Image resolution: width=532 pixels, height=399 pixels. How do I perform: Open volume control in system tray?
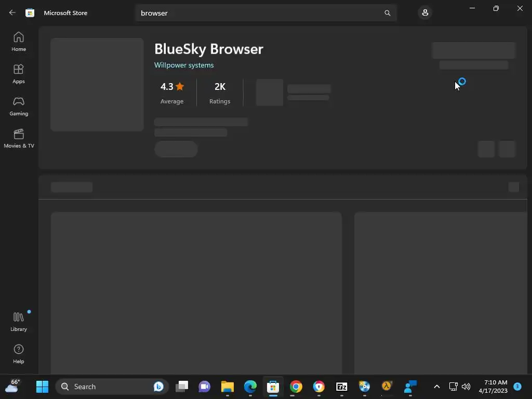pos(466,387)
